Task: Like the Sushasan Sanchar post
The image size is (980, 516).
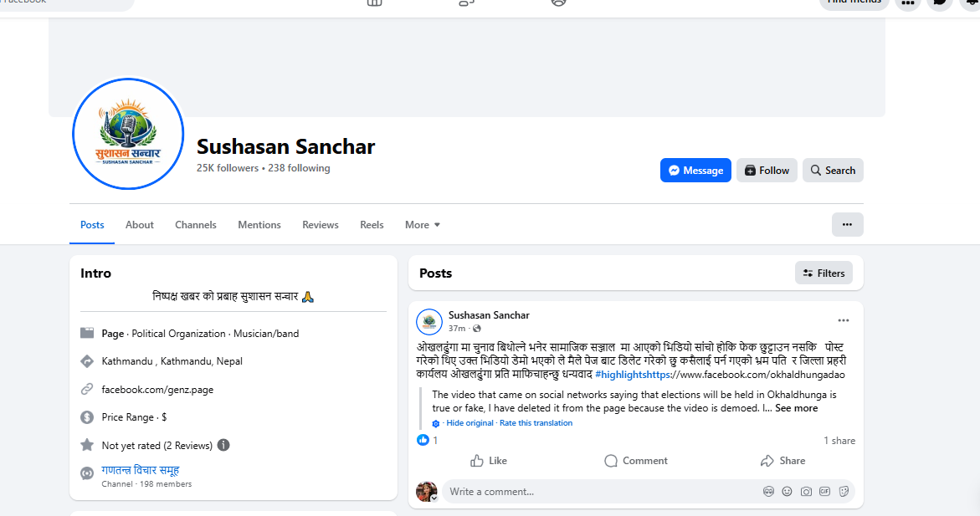Action: (x=489, y=461)
